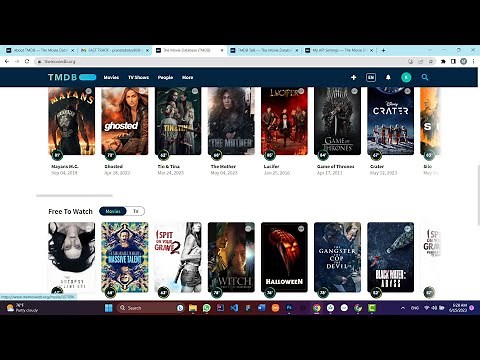
Task: Open options menu on Tin & Tina poster
Action: pos(195,91)
